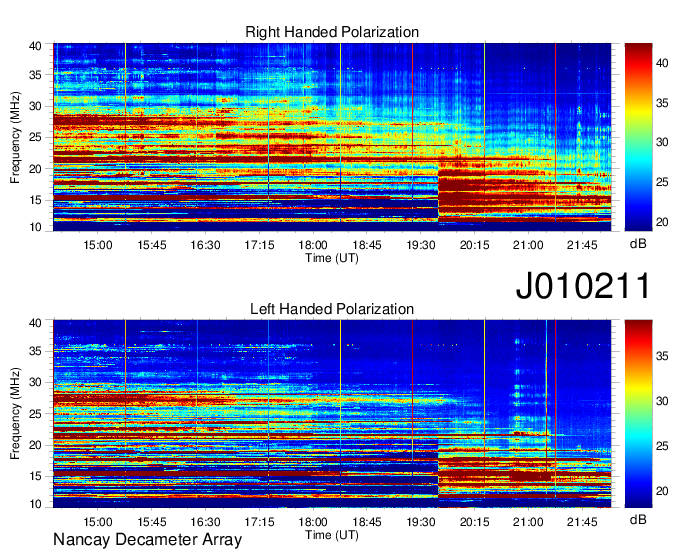Screen dimensions: 680x552
Task: Select 16:30 tick on left-handed time axis
Action: [x=206, y=522]
